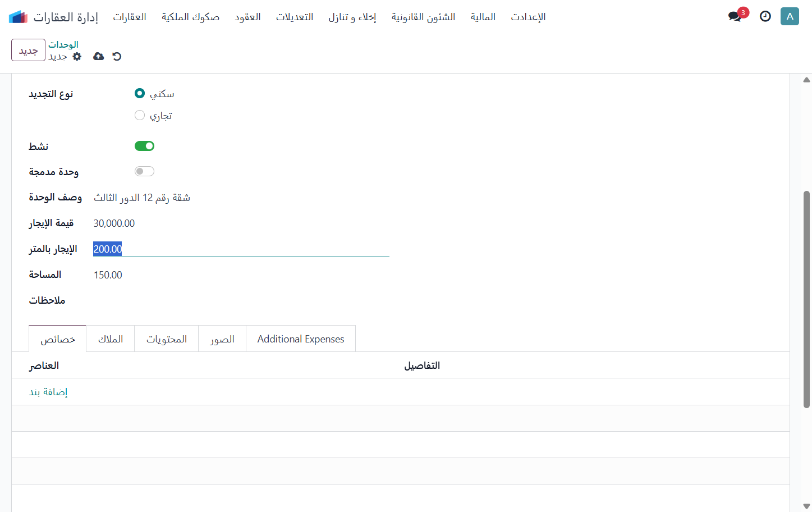The width and height of the screenshot is (812, 512).
Task: Click the التفاصيل column header
Action: point(422,365)
